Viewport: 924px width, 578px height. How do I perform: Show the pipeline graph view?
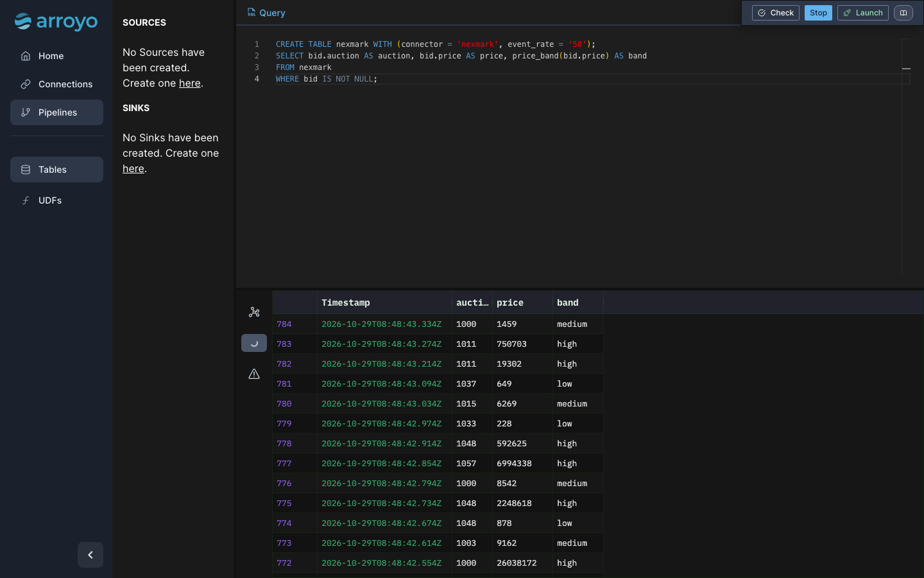[254, 312]
